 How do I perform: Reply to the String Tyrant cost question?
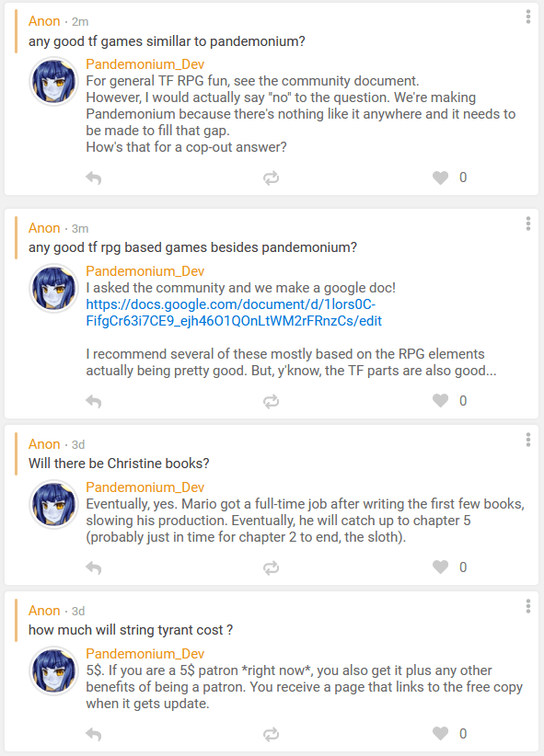[x=93, y=733]
